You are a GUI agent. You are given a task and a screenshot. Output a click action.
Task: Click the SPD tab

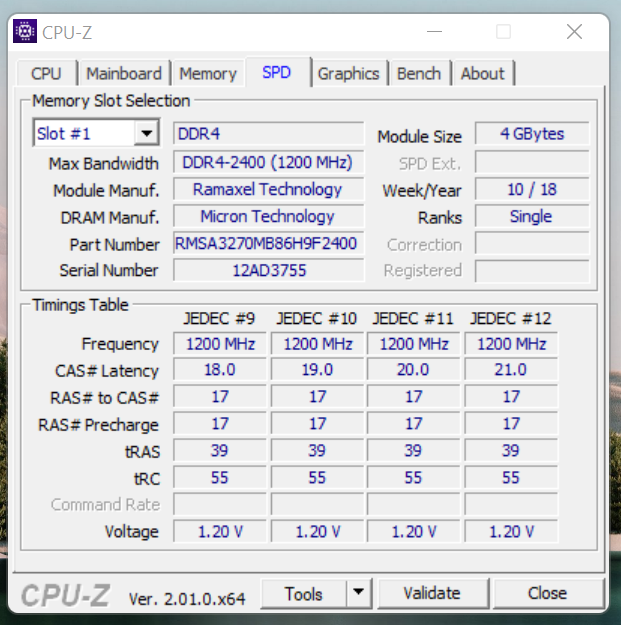(276, 72)
